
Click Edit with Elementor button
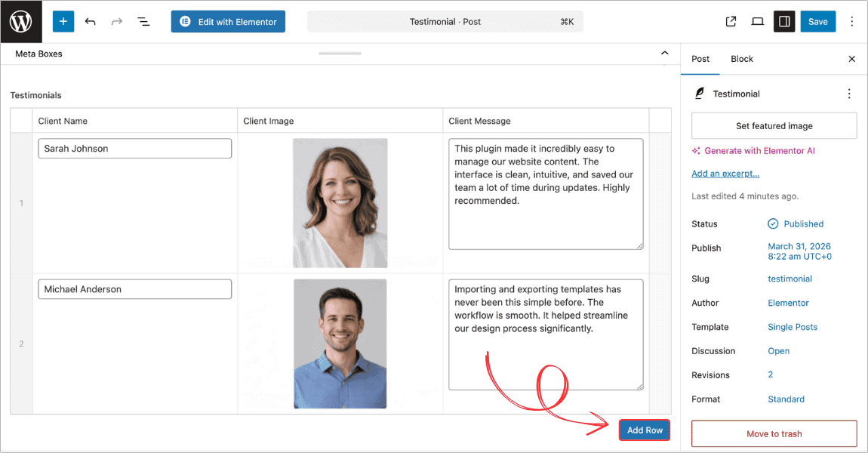point(228,22)
